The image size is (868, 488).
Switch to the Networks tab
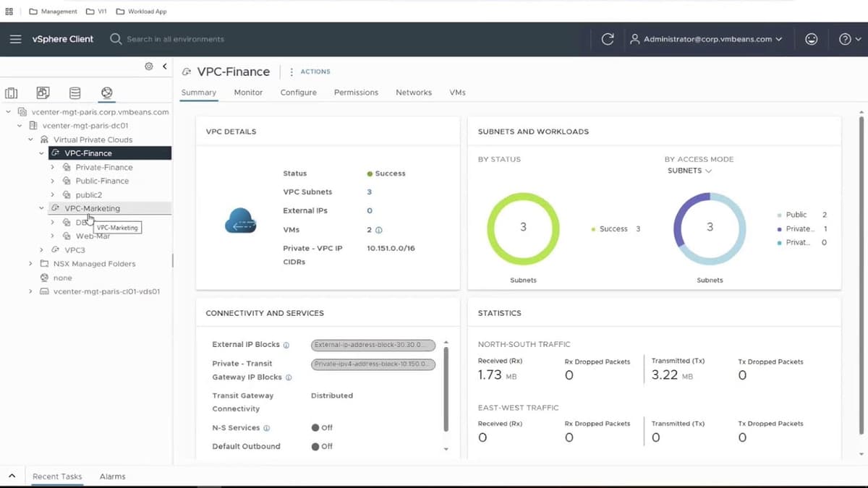[x=413, y=93]
